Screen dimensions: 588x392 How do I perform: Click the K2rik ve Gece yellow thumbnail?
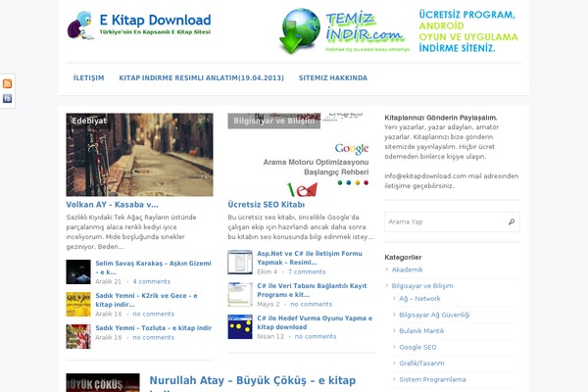click(x=78, y=304)
